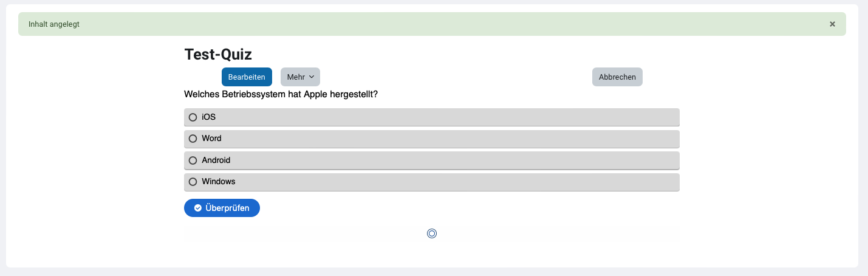
Task: Click the "Android" answer label text
Action: pos(216,160)
